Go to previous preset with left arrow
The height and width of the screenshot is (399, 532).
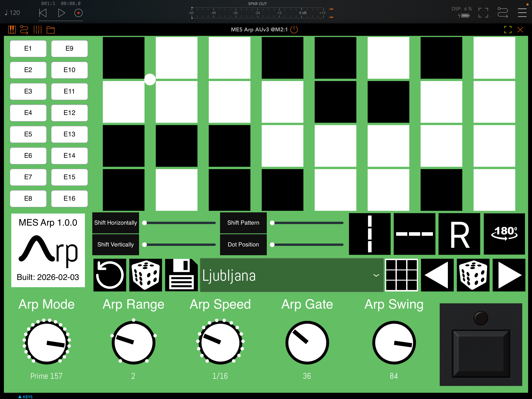click(437, 275)
